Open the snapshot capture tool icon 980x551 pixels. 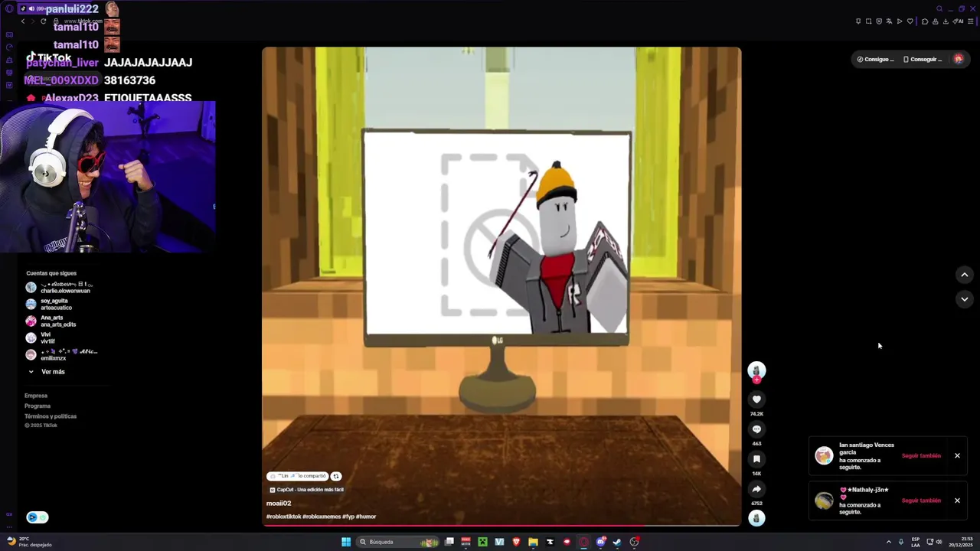point(868,21)
